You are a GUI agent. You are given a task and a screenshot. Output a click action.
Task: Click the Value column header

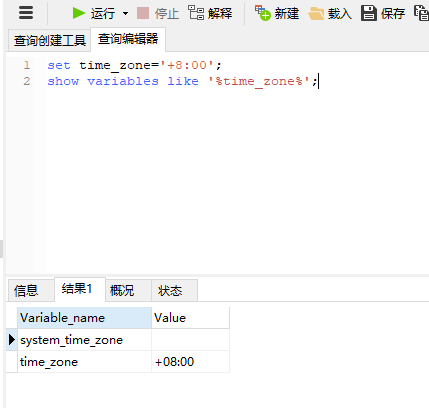coord(190,318)
